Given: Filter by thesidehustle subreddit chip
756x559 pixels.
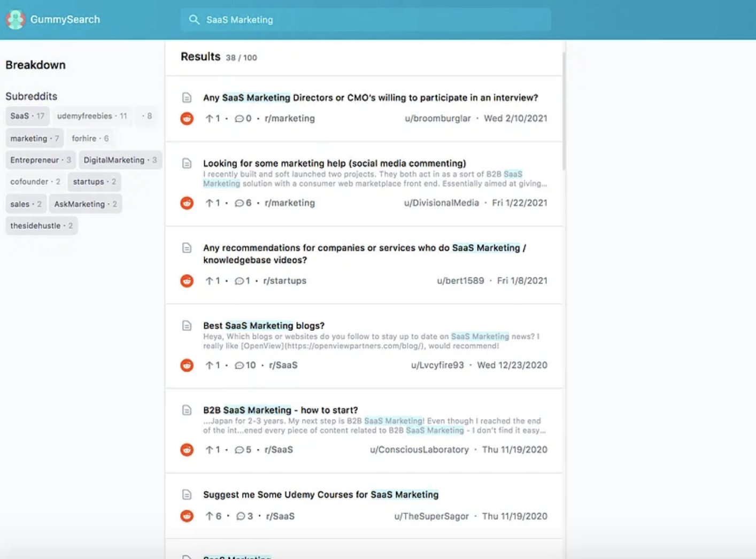Looking at the screenshot, I should [x=42, y=226].
